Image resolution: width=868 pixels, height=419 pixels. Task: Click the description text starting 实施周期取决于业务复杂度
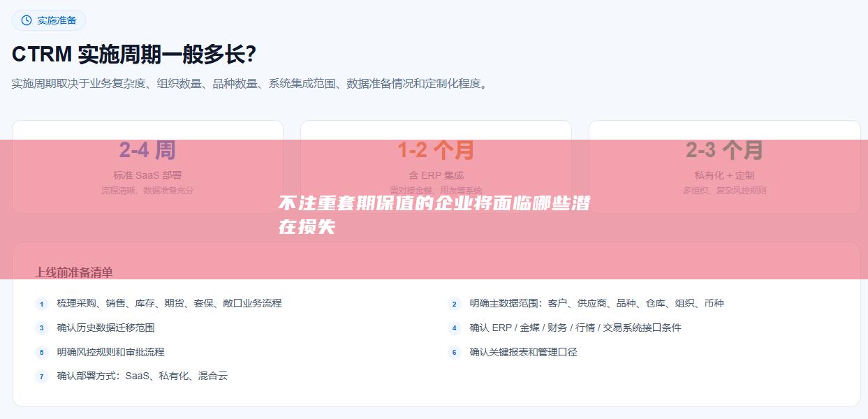pos(251,84)
